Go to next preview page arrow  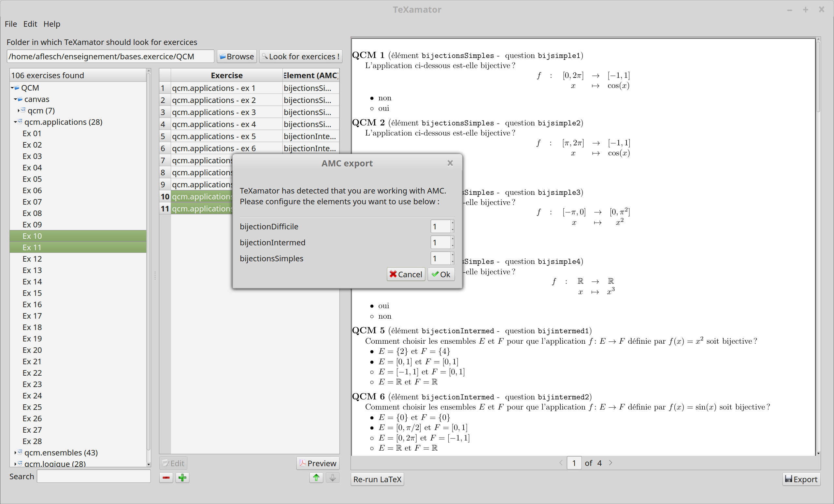pos(611,463)
